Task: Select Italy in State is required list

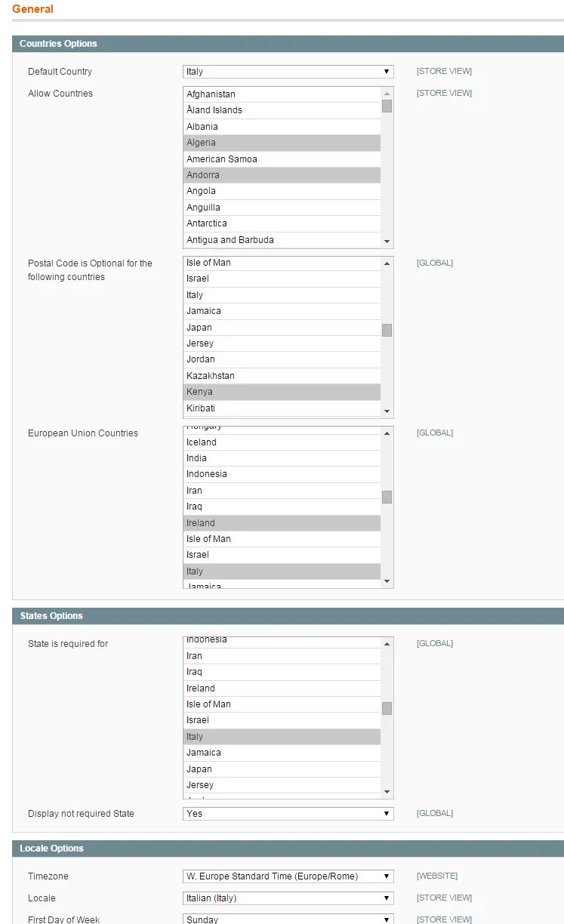Action: (282, 737)
